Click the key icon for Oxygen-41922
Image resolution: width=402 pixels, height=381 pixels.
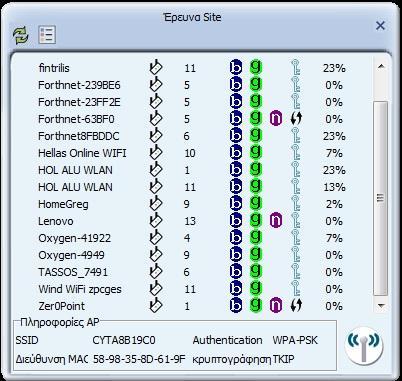296,237
